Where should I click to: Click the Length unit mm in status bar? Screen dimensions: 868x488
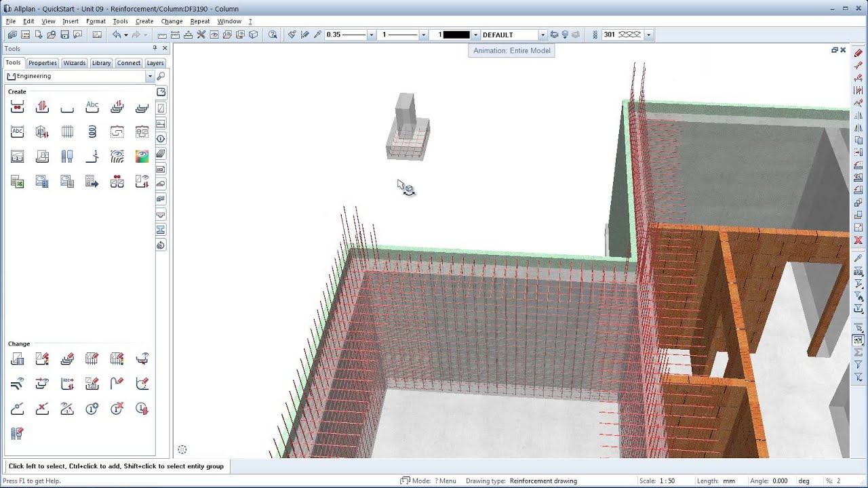tap(729, 481)
